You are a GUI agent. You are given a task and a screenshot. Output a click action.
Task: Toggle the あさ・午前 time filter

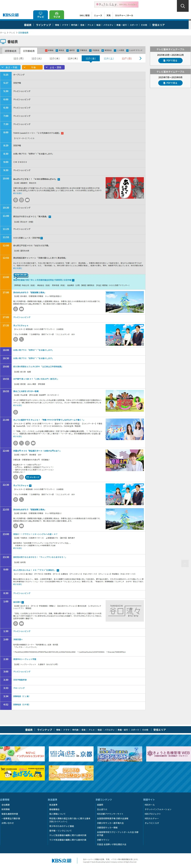(x=10, y=67)
